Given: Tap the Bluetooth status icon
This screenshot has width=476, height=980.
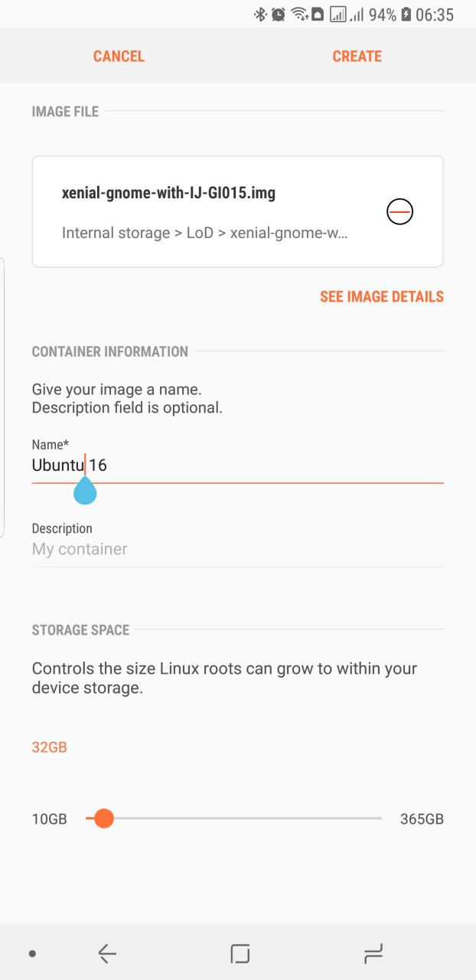Looking at the screenshot, I should tap(260, 15).
